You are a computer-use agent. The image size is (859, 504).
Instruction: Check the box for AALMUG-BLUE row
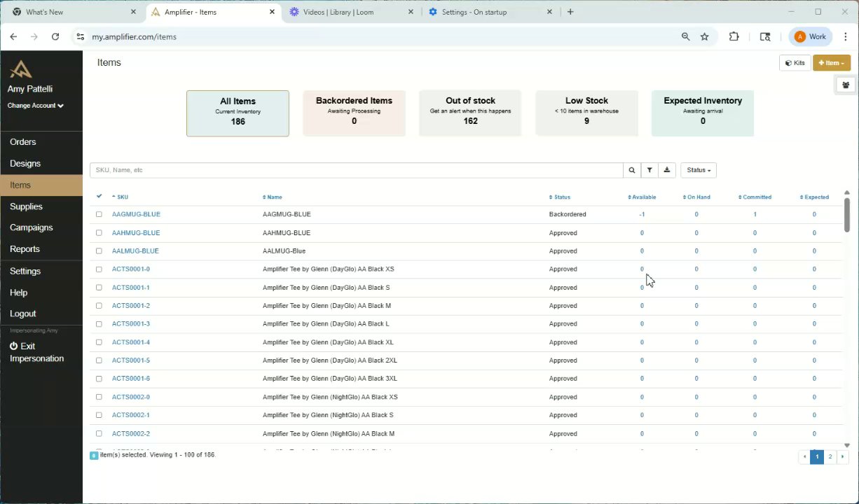click(x=99, y=251)
